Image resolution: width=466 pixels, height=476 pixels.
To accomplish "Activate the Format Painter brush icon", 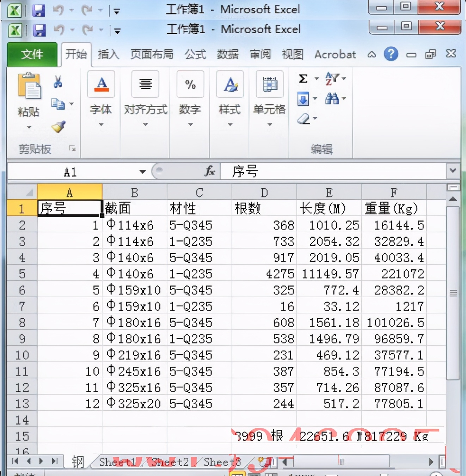I will pos(59,126).
